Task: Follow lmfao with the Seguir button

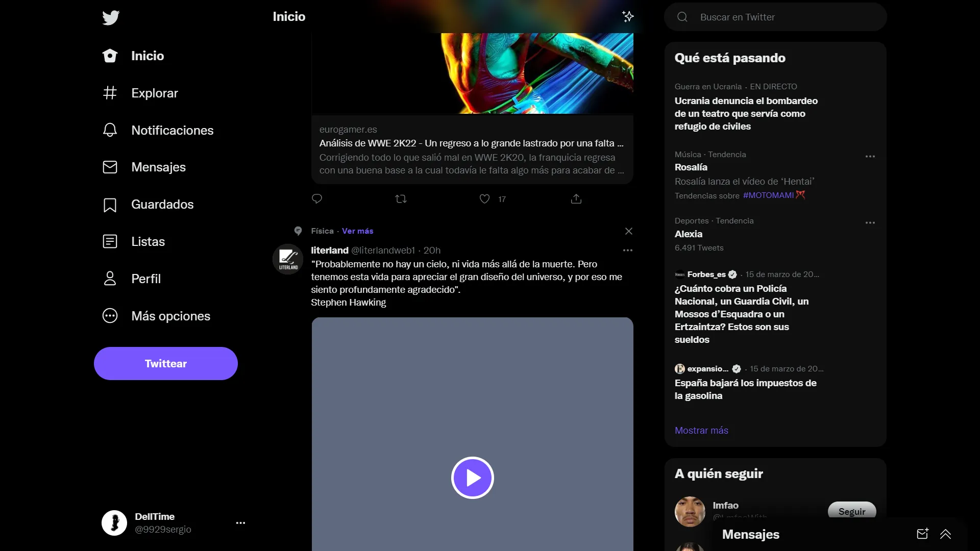Action: point(851,510)
